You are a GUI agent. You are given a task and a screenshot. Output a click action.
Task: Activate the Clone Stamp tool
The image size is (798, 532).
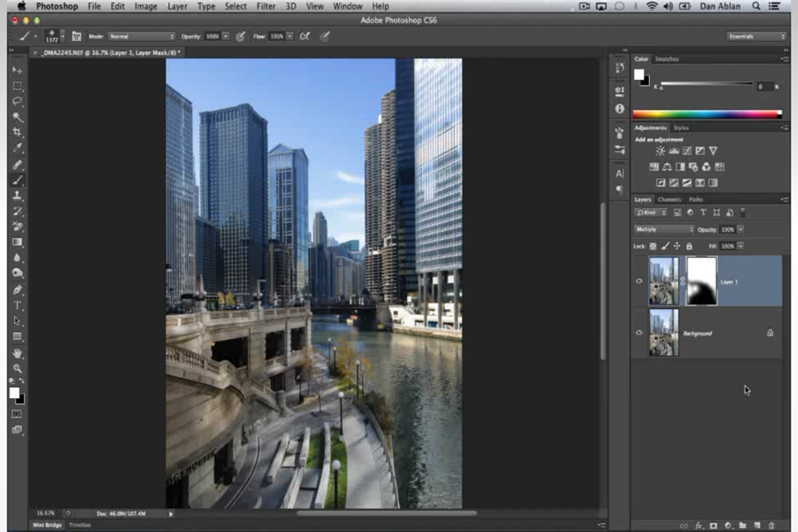click(17, 195)
